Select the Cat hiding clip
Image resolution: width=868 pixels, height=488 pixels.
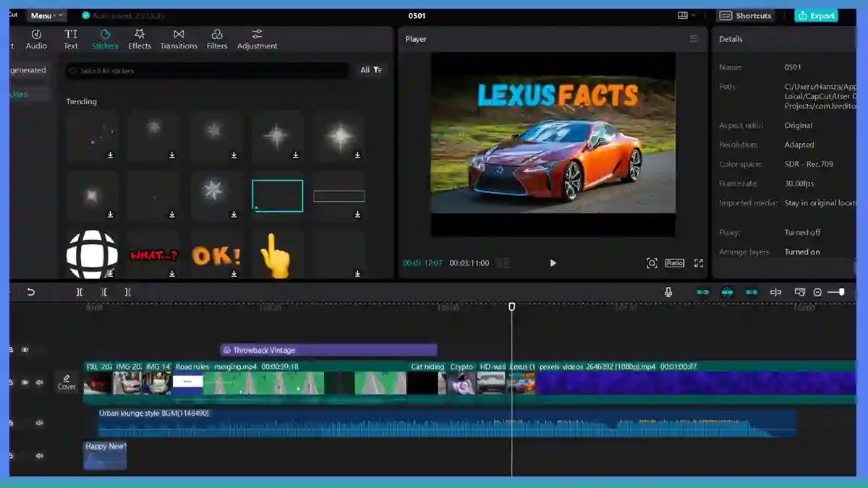click(x=427, y=382)
